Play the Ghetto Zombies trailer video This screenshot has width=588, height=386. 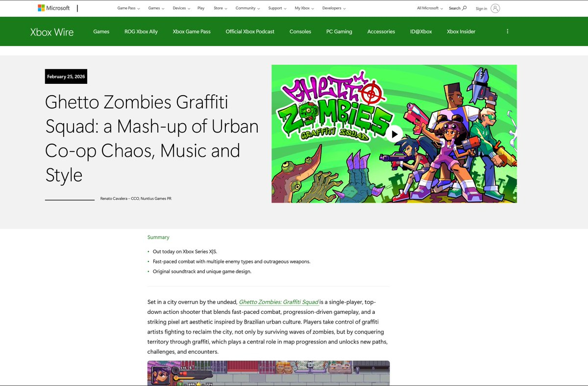coord(394,134)
